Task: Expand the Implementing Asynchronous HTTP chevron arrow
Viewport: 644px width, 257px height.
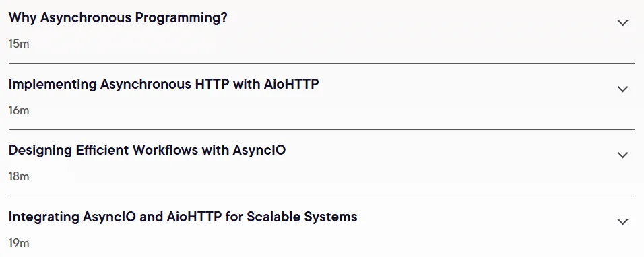Action: pyautogui.click(x=622, y=89)
